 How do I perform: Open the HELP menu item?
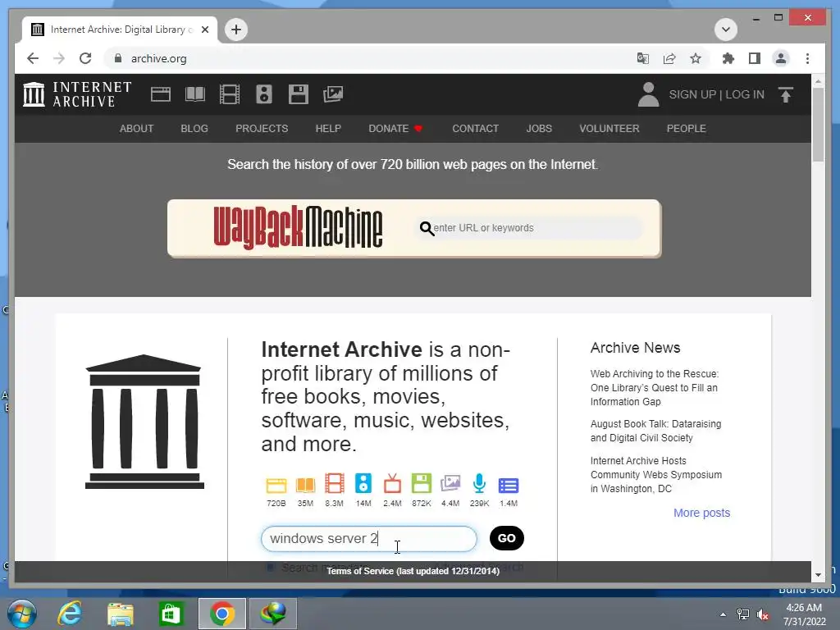coord(328,129)
